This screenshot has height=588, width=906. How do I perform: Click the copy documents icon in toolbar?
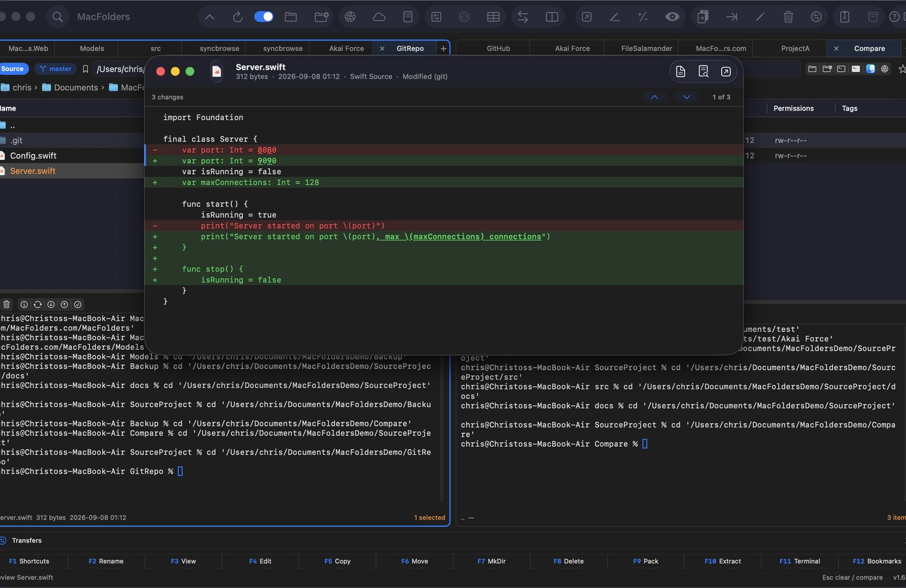[x=703, y=17]
